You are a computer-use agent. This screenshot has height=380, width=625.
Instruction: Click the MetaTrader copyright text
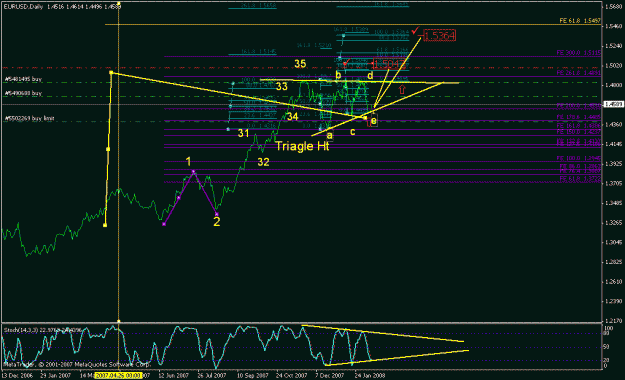[77, 364]
